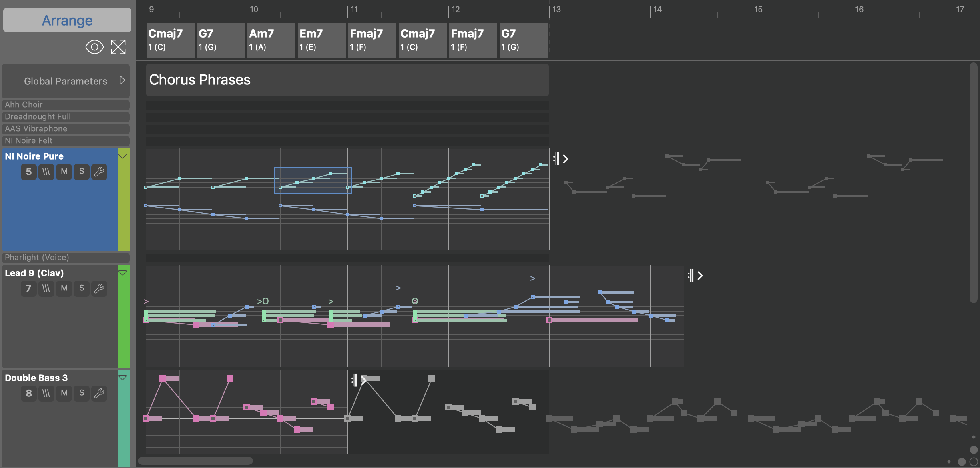This screenshot has height=468, width=980.
Task: Click the green color strip of Lead 9
Action: (x=123, y=320)
